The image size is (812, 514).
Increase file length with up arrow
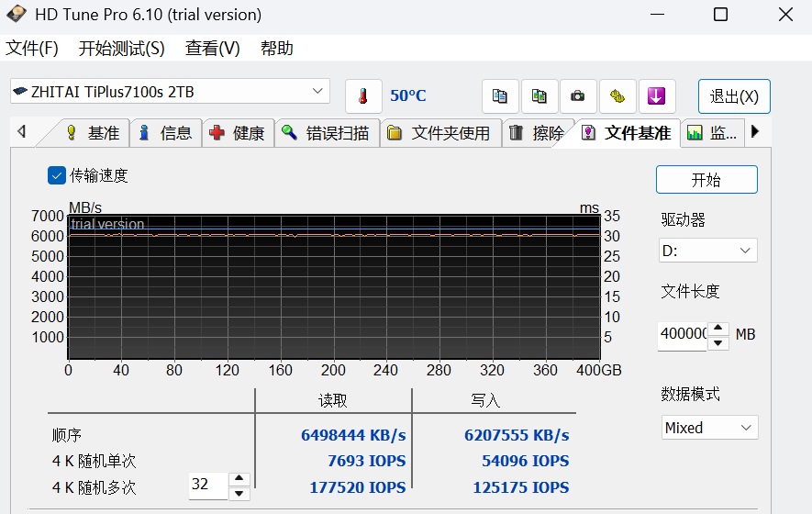pyautogui.click(x=718, y=328)
